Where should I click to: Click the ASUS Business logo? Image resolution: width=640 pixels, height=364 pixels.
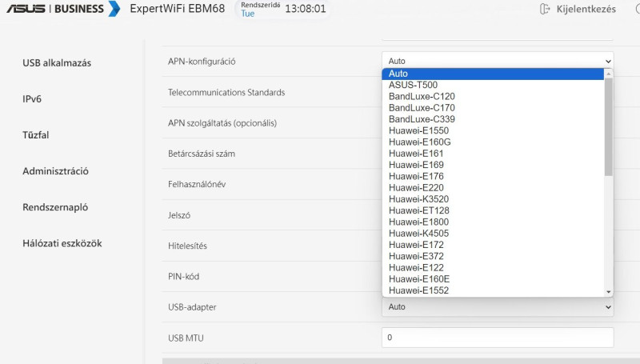click(63, 9)
